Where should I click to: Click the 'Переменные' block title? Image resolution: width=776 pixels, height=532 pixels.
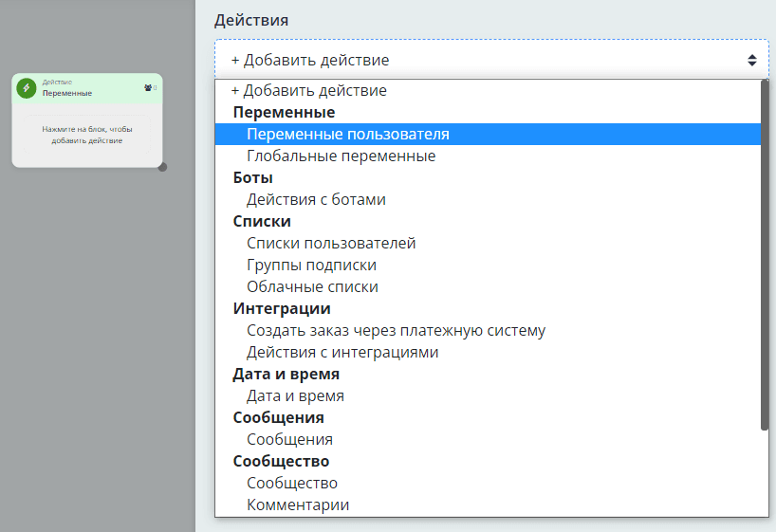(x=67, y=94)
